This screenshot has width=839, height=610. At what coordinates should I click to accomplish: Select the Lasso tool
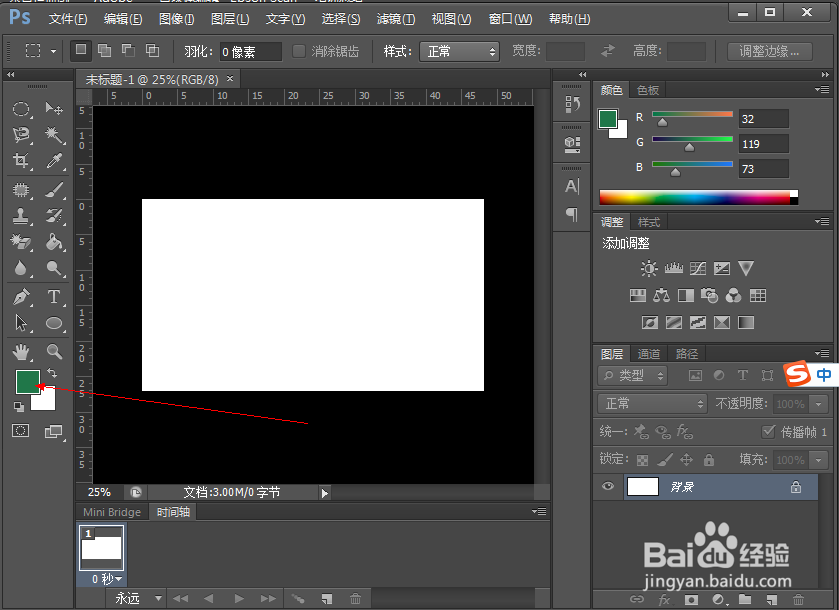(x=21, y=134)
